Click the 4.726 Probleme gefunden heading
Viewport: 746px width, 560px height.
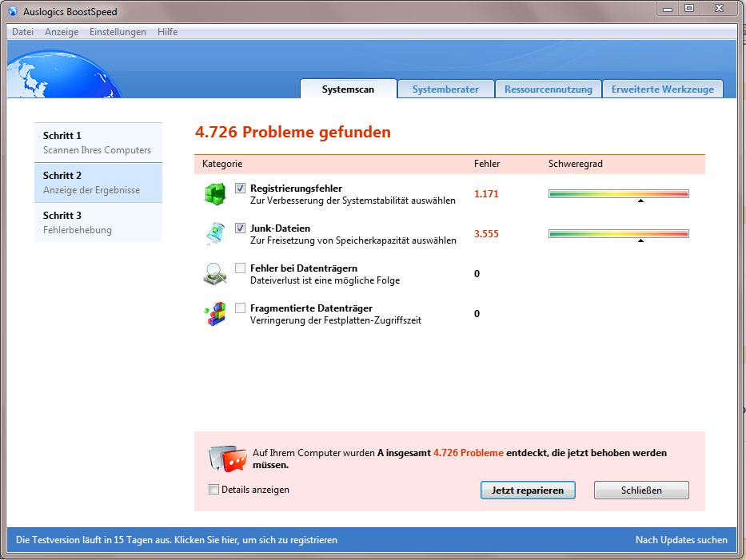click(293, 132)
